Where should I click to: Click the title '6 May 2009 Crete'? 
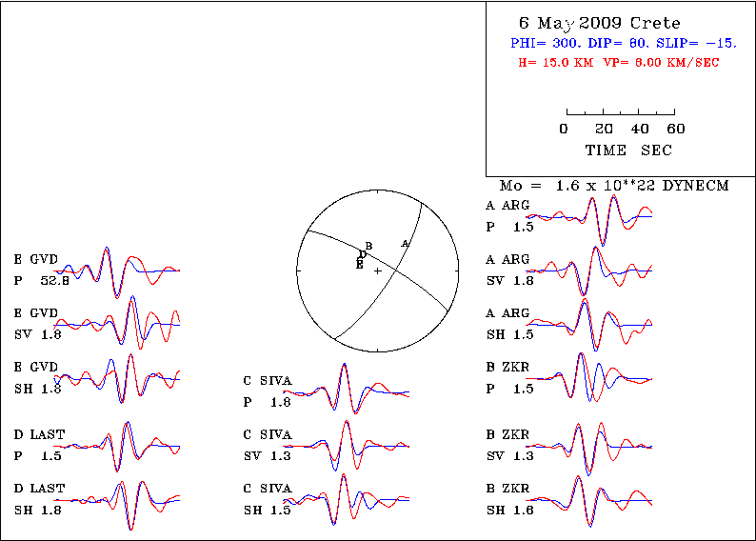(x=599, y=23)
